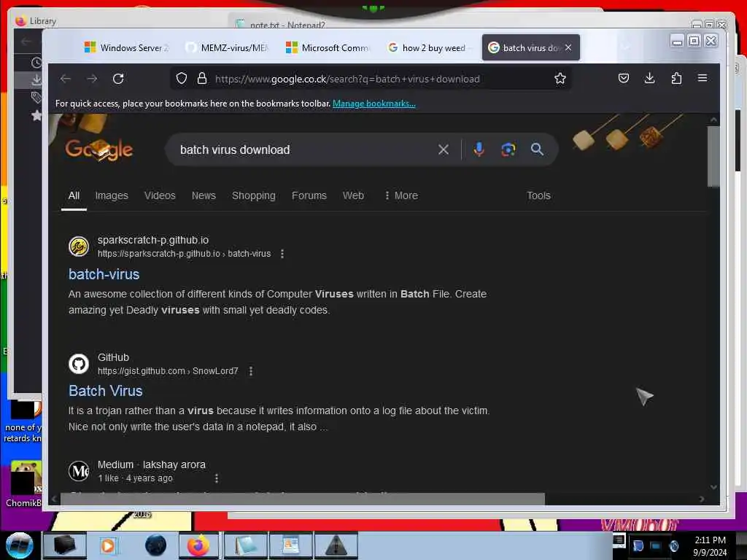
Task: Select Downloads icon in Library sidebar
Action: pyautogui.click(x=36, y=80)
